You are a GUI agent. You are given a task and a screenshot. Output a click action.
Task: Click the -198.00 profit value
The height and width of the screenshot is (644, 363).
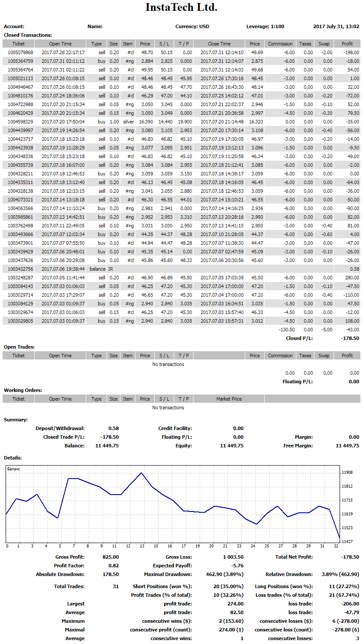pos(351,52)
